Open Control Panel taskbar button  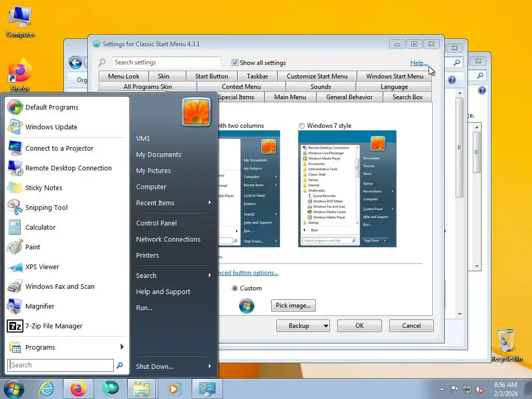point(207,389)
